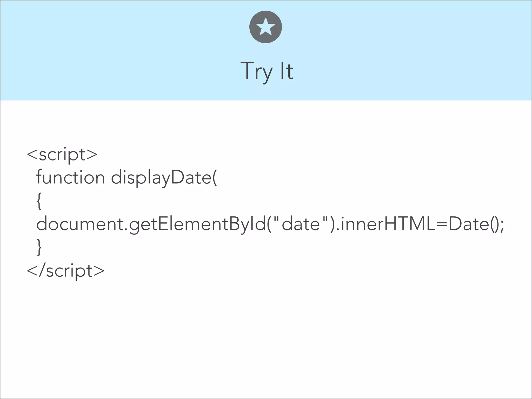Click the light blue header banner
Image resolution: width=532 pixels, height=399 pixels.
[x=266, y=50]
